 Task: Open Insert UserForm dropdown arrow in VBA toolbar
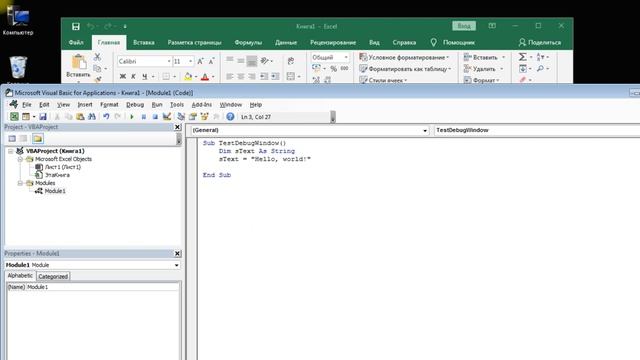[33, 117]
